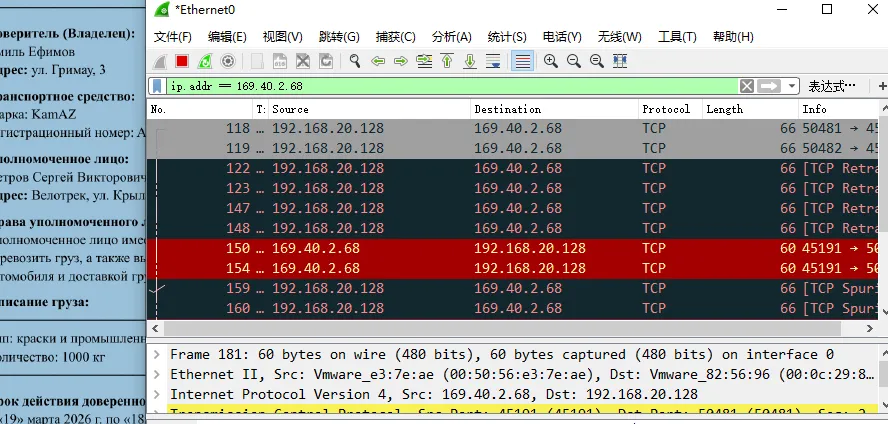
Task: Click 'Марка: KamAZ' in background document
Action: (x=38, y=115)
